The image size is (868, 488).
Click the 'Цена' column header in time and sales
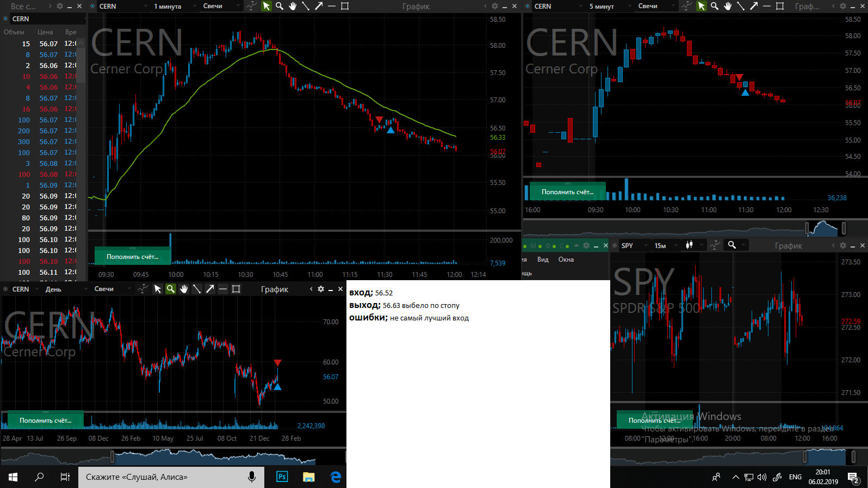(45, 32)
